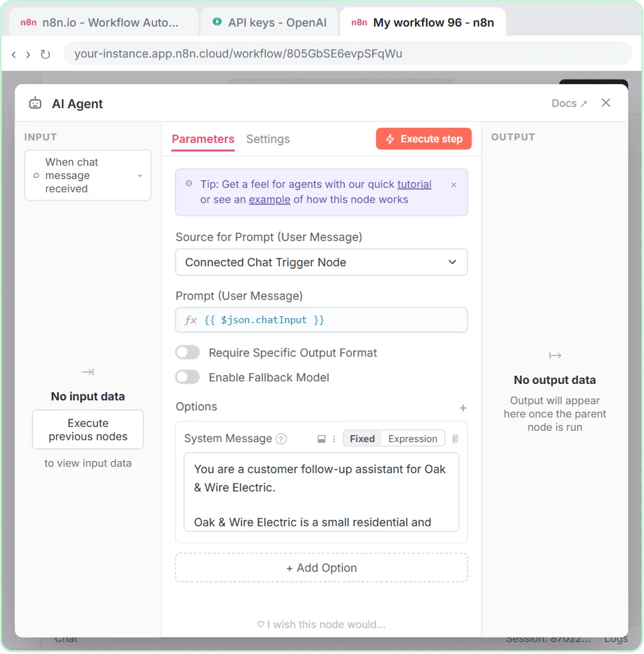
Task: Select Expression mode for System Message
Action: [x=413, y=439]
